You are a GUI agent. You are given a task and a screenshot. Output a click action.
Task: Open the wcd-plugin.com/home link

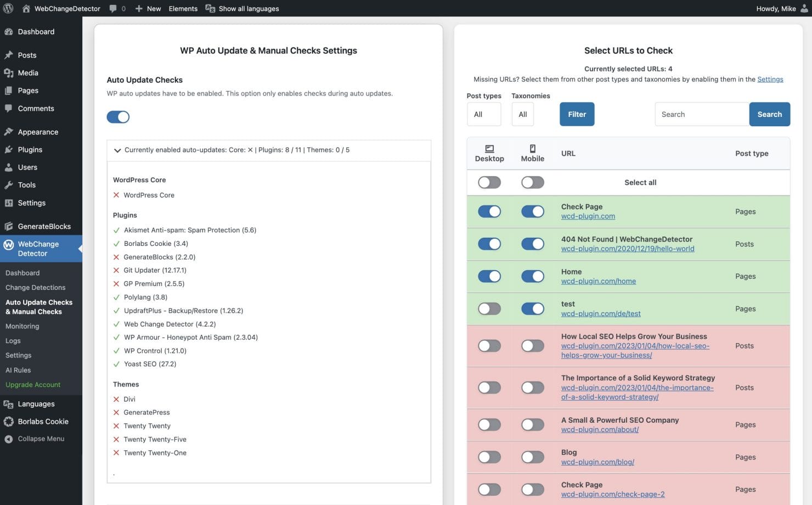click(x=598, y=280)
